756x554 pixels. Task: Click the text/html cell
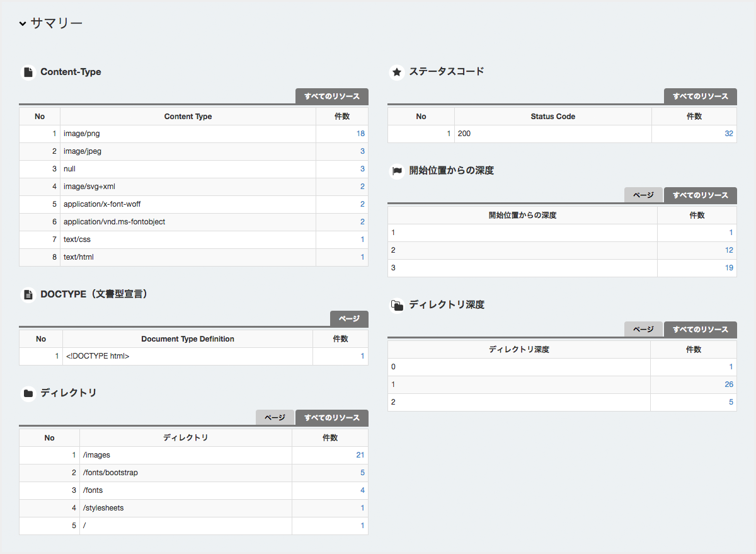click(x=188, y=257)
